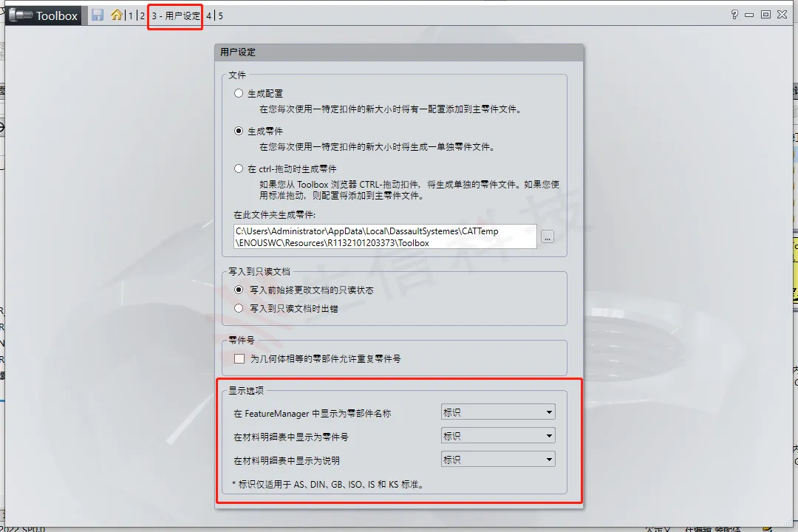Open FeatureManager component name dropdown
The width and height of the screenshot is (798, 532).
click(x=498, y=412)
